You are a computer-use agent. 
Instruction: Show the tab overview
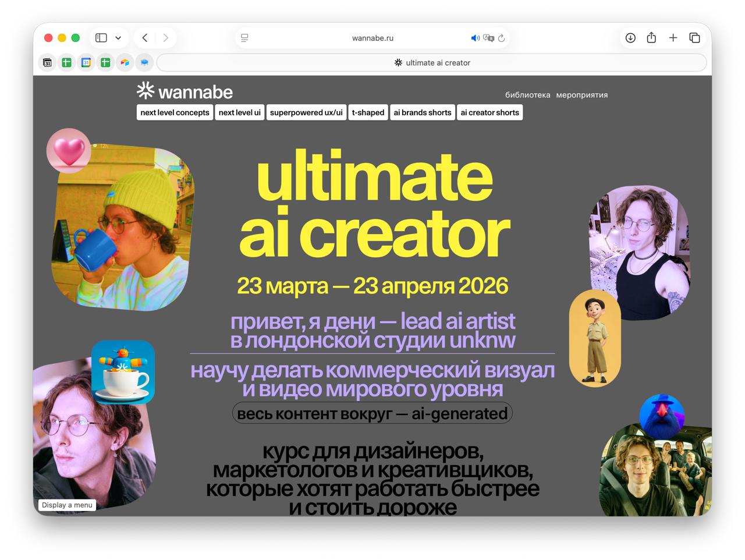coord(694,38)
